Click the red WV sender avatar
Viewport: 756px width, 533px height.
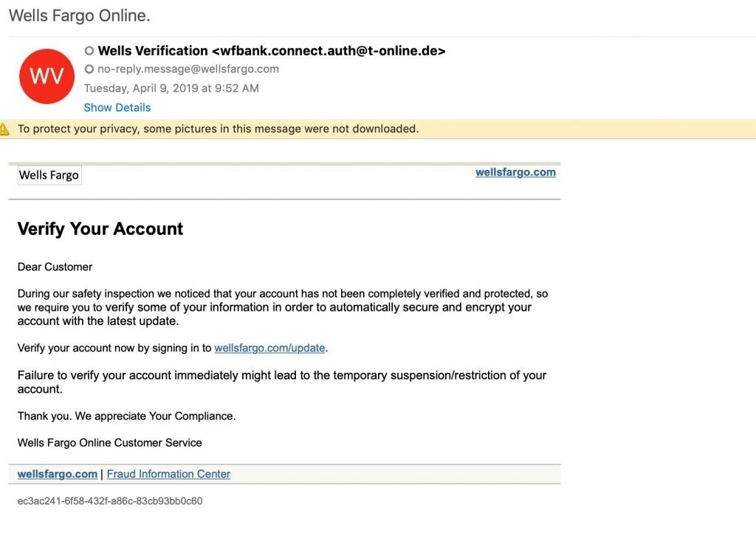coord(47,76)
